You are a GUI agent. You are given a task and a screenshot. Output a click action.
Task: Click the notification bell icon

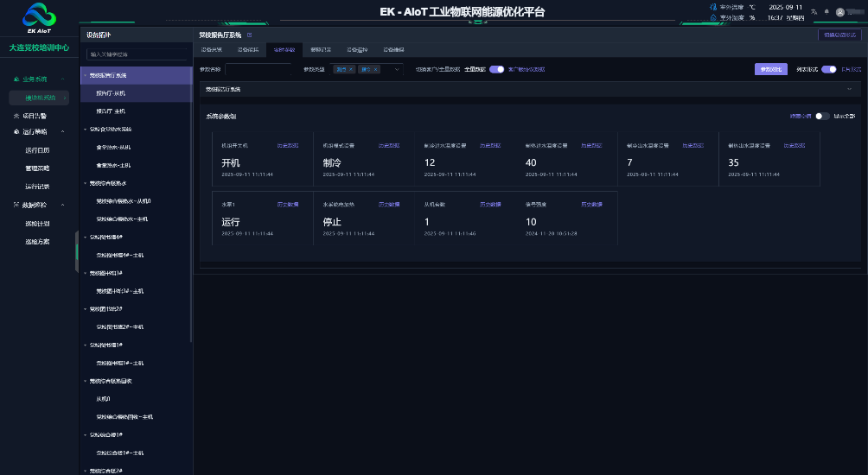826,11
